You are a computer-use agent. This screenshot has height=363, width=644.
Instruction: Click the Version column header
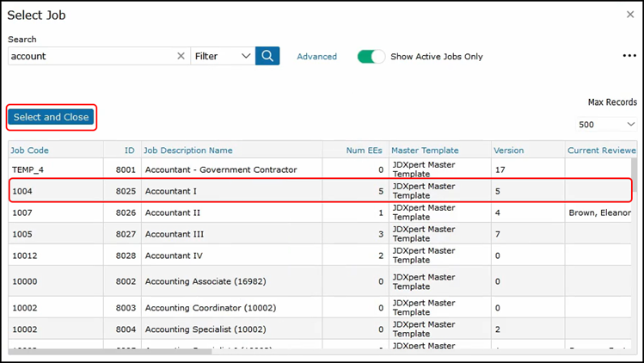[x=508, y=151]
